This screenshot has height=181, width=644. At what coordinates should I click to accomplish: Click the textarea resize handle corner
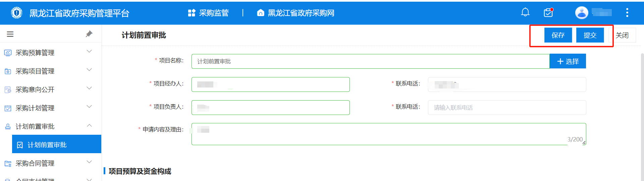(x=584, y=143)
